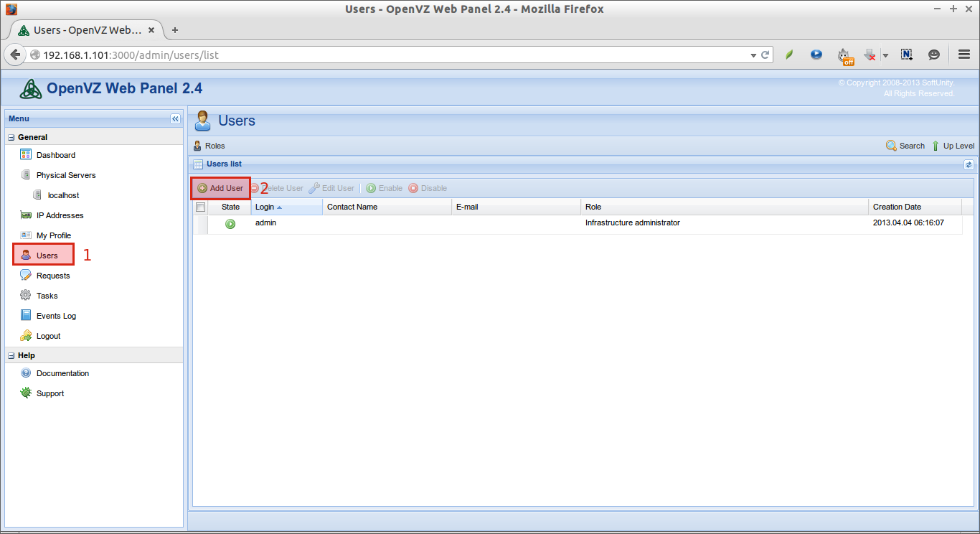The image size is (980, 534).
Task: Click the green feather extension icon
Action: [789, 54]
